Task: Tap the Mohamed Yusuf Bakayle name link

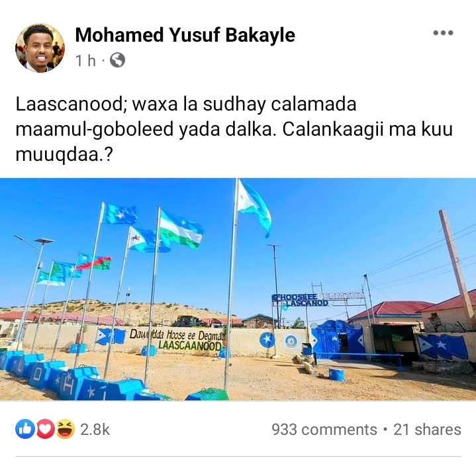Action: [x=185, y=35]
